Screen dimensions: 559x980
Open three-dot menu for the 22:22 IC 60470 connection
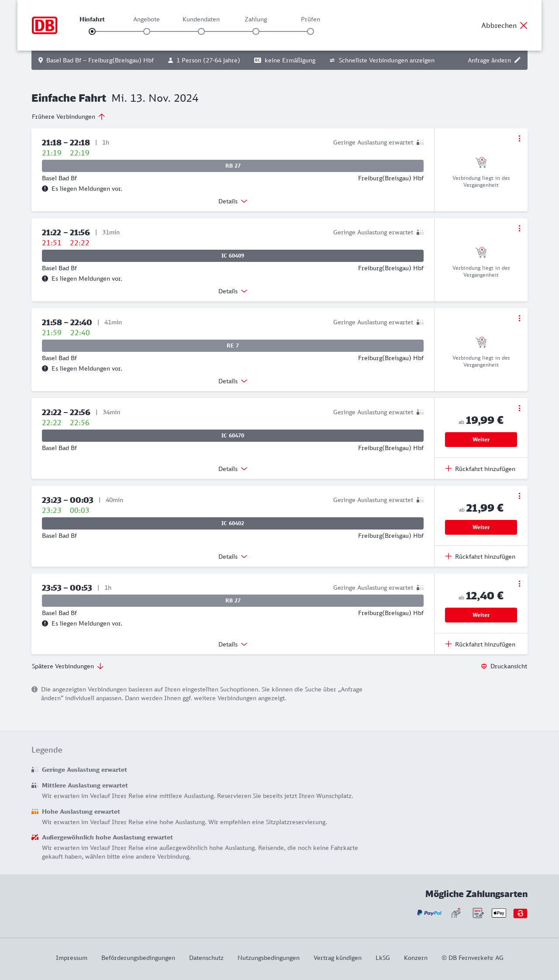(x=519, y=408)
